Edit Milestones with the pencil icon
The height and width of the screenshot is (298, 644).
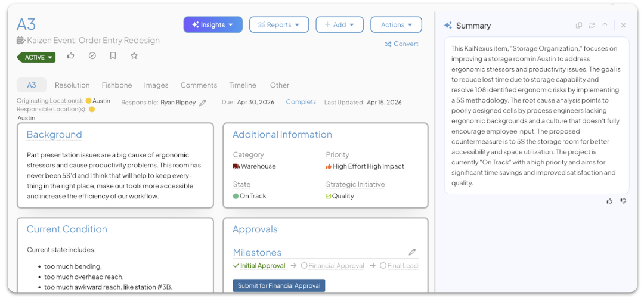tap(413, 252)
